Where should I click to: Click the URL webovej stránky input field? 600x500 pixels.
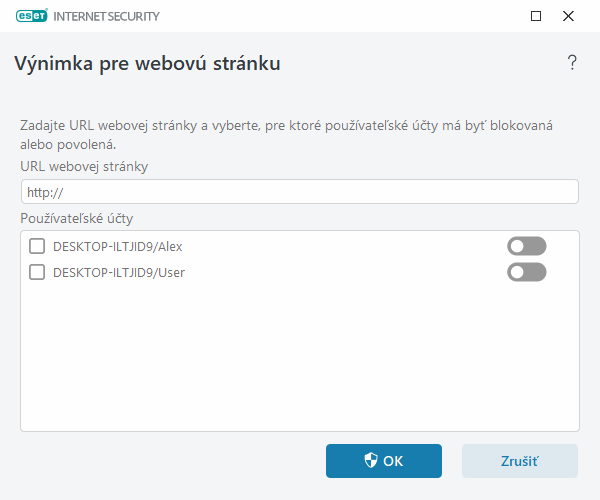pos(300,192)
